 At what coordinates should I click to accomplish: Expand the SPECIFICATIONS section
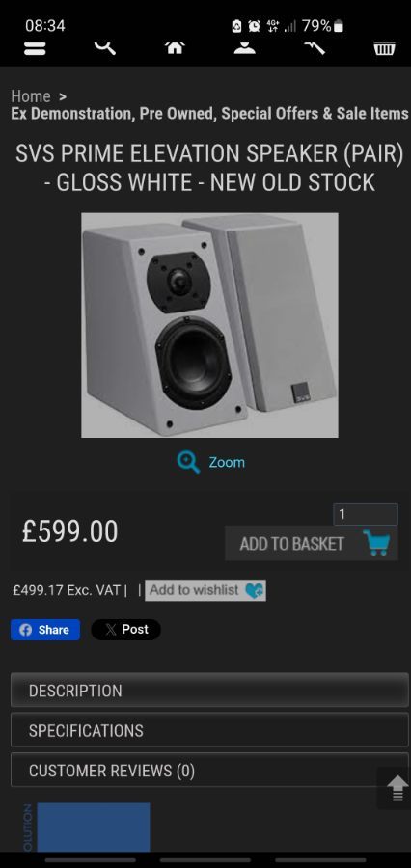209,730
